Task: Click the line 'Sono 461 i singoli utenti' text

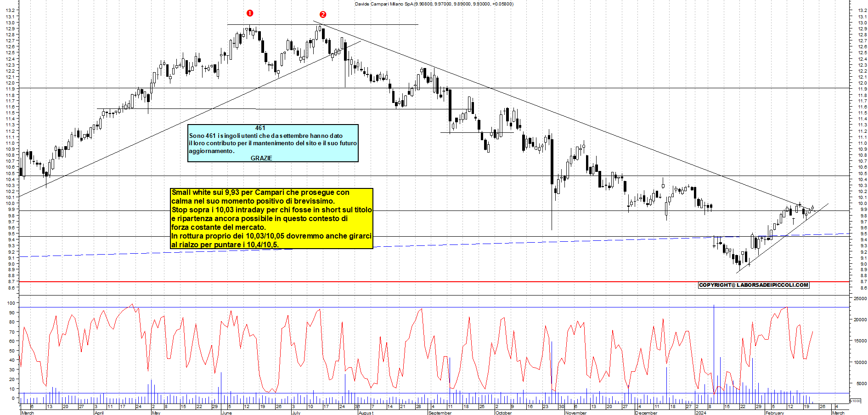Action: click(x=266, y=136)
